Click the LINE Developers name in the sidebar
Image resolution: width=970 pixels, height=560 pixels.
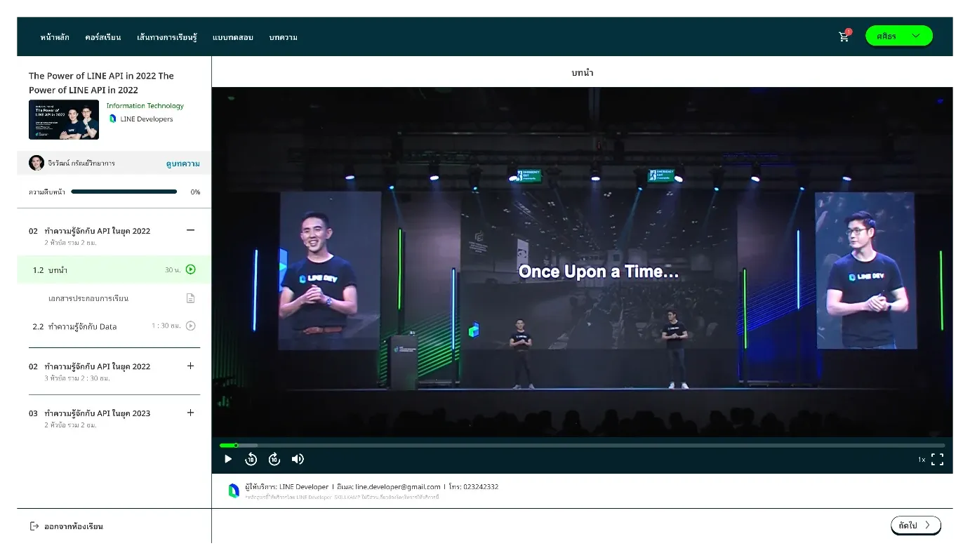pos(147,119)
